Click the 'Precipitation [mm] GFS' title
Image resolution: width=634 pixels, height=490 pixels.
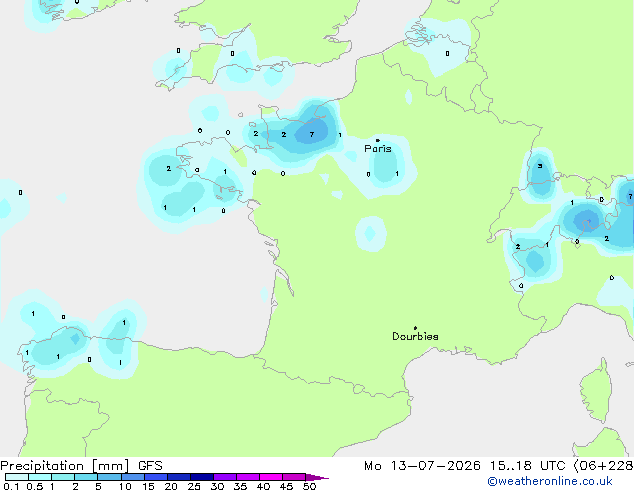point(81,466)
